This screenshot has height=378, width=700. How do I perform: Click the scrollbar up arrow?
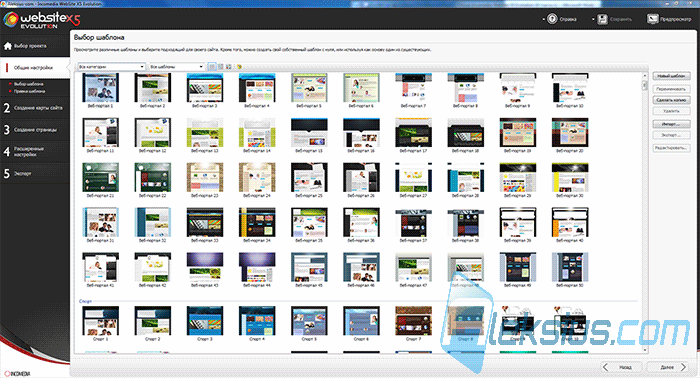point(644,76)
